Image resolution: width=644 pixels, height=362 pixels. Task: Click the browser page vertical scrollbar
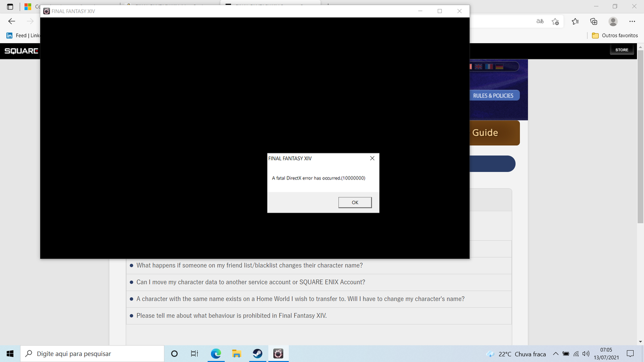click(x=640, y=136)
